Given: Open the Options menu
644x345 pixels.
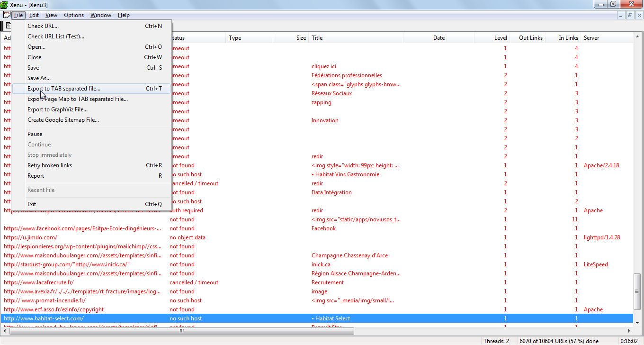Looking at the screenshot, I should (74, 15).
